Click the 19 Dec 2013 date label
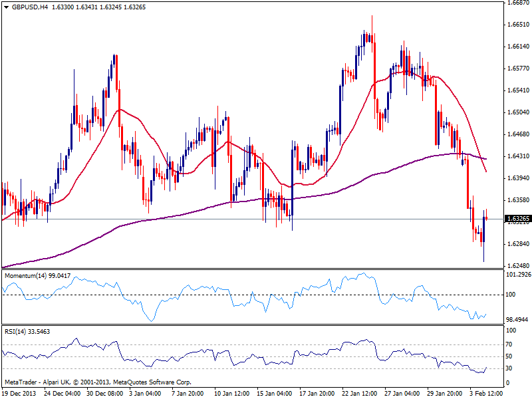Image resolution: width=532 pixels, height=399 pixels. point(19,394)
